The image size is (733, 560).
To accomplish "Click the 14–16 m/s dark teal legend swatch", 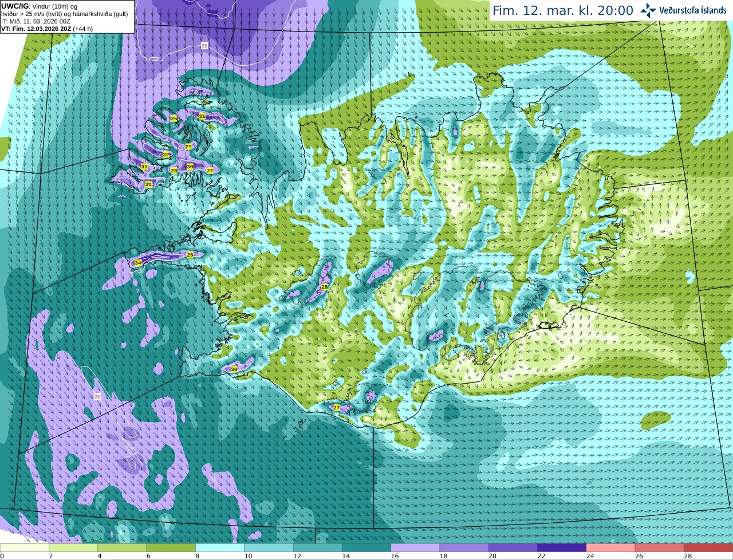I will (366, 548).
